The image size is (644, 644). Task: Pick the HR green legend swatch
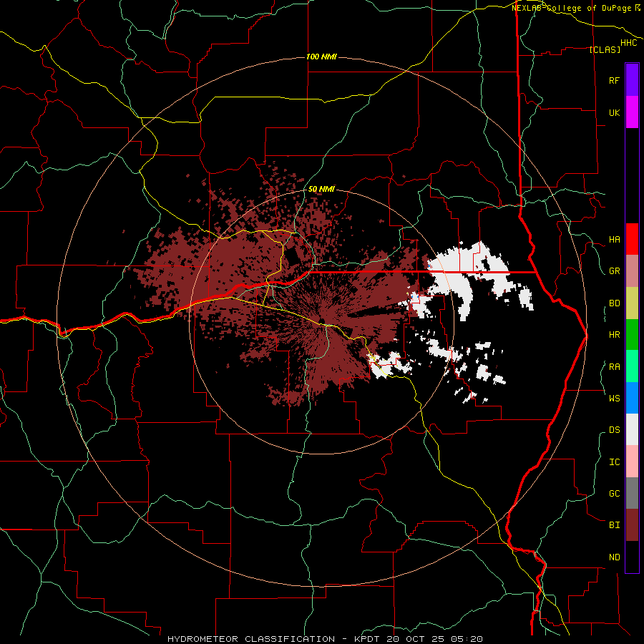tap(632, 335)
